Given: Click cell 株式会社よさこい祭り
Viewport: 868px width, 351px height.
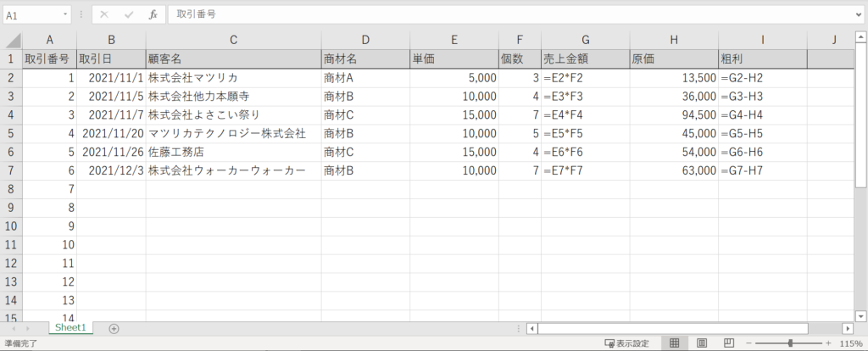Looking at the screenshot, I should click(234, 115).
